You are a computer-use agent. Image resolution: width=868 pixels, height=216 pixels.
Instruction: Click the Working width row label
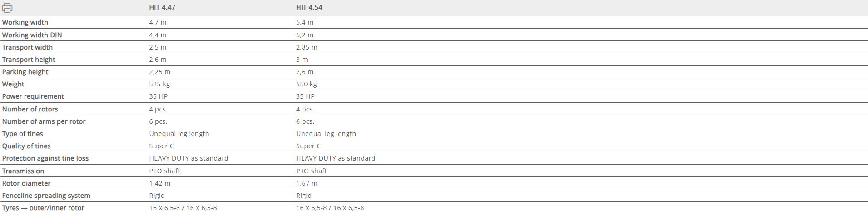click(x=25, y=22)
